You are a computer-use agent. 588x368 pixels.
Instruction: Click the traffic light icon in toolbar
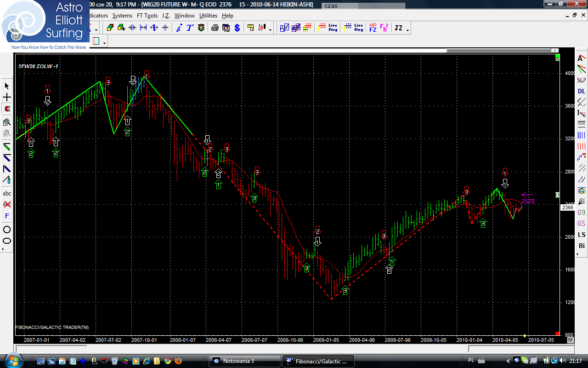(201, 28)
